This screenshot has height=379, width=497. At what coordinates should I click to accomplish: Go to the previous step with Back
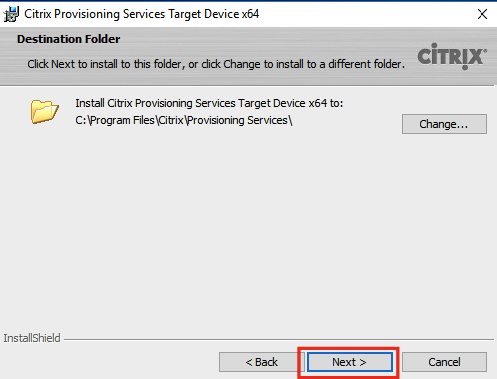(x=261, y=362)
